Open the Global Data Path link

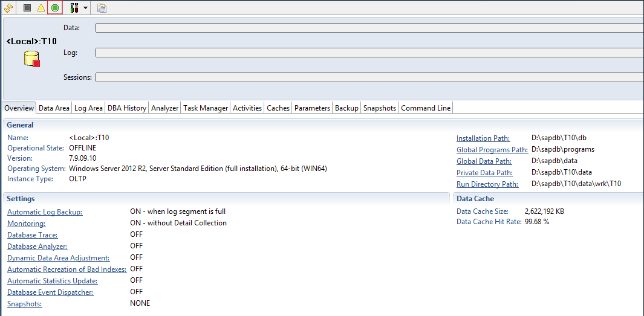(484, 161)
